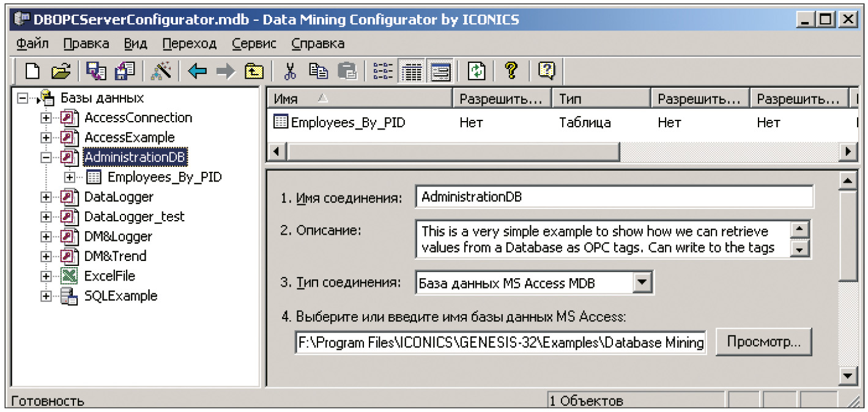
Task: Click in the description text box
Action: (603, 239)
